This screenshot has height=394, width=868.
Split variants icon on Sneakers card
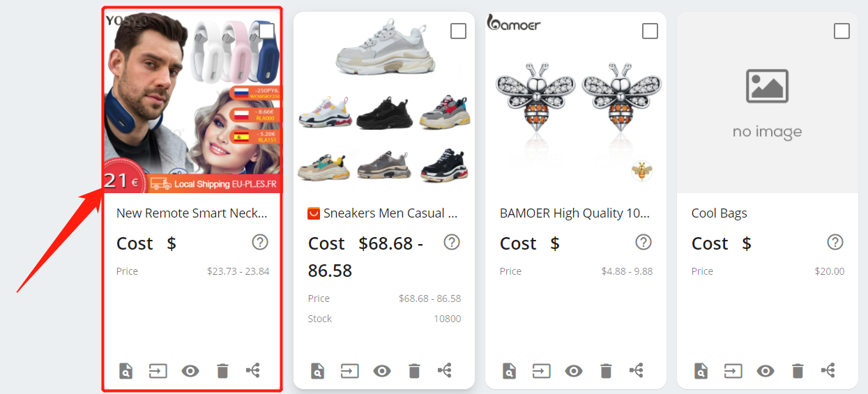(x=445, y=371)
